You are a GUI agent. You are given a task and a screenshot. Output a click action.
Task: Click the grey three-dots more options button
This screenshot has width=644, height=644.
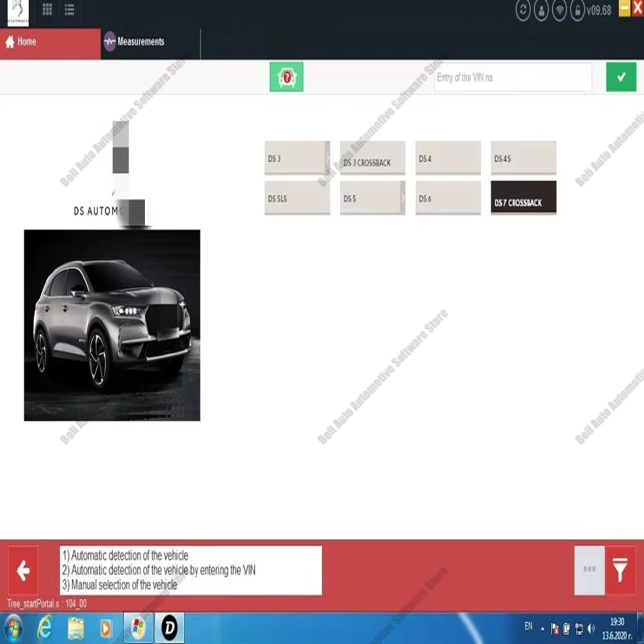pos(589,570)
